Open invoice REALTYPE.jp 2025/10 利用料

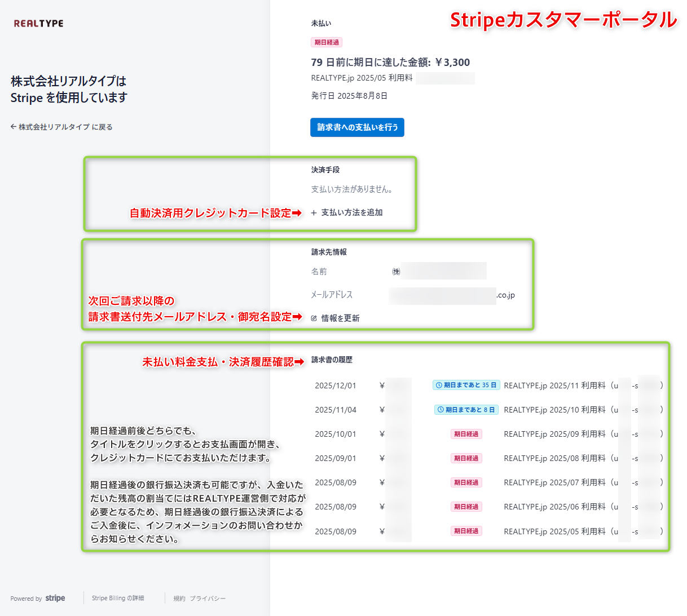tap(554, 410)
